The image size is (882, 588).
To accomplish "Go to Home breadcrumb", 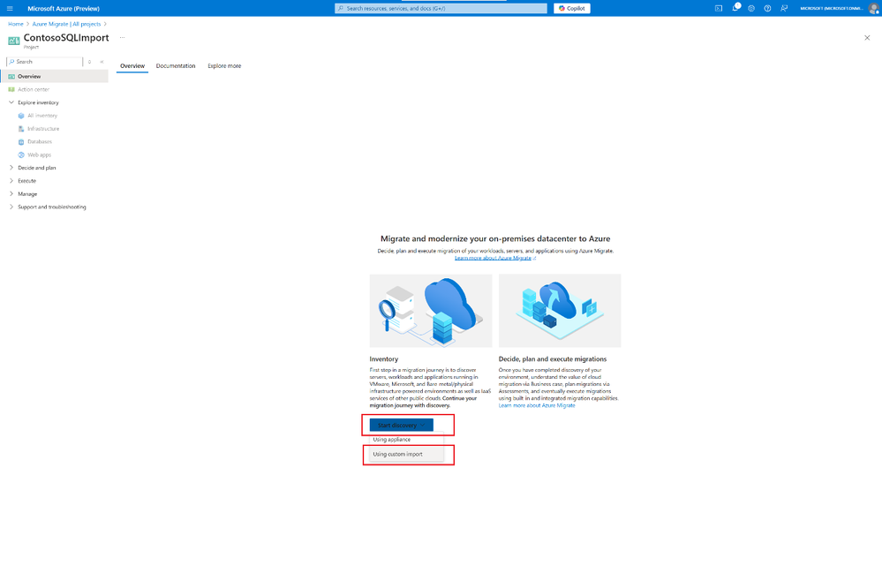I will click(16, 24).
